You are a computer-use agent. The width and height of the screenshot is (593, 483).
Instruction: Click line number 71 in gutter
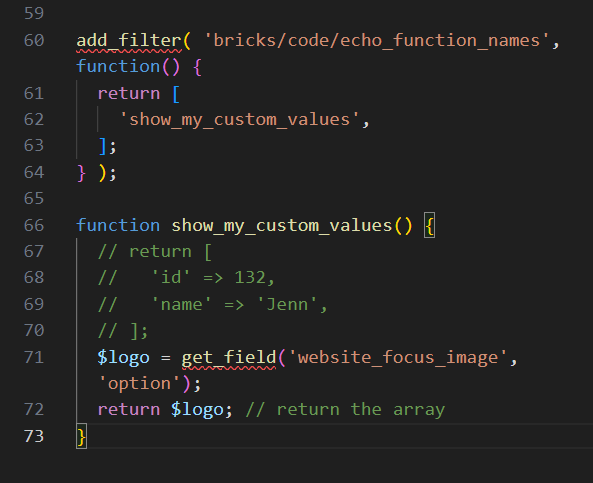tap(34, 357)
